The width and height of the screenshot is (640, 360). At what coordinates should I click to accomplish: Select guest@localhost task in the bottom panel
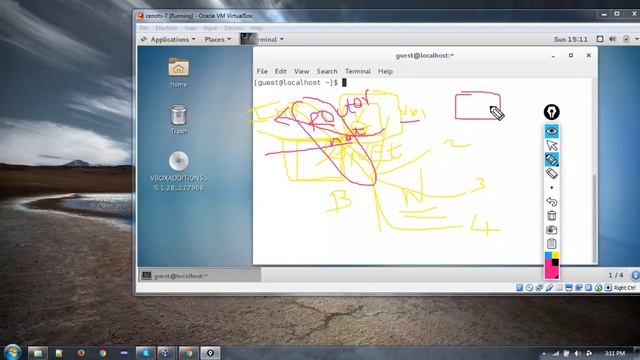click(x=200, y=276)
